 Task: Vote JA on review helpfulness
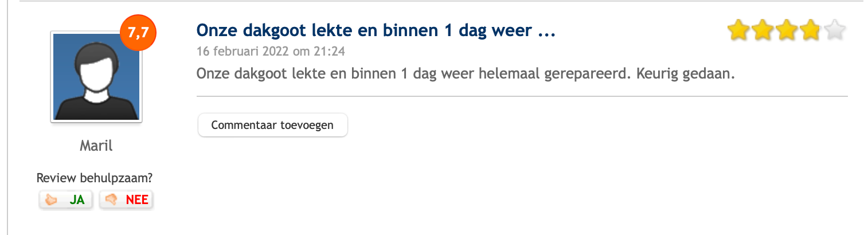click(x=66, y=200)
